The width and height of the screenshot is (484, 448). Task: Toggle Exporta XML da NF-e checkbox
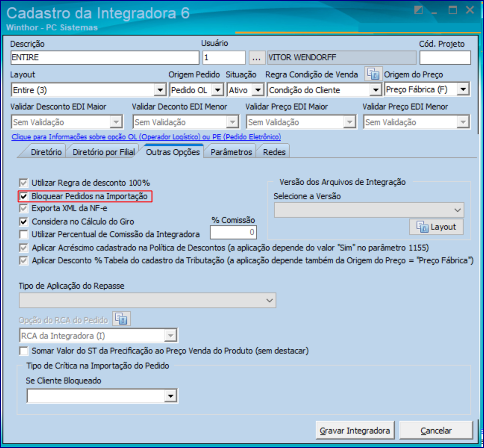(x=23, y=209)
